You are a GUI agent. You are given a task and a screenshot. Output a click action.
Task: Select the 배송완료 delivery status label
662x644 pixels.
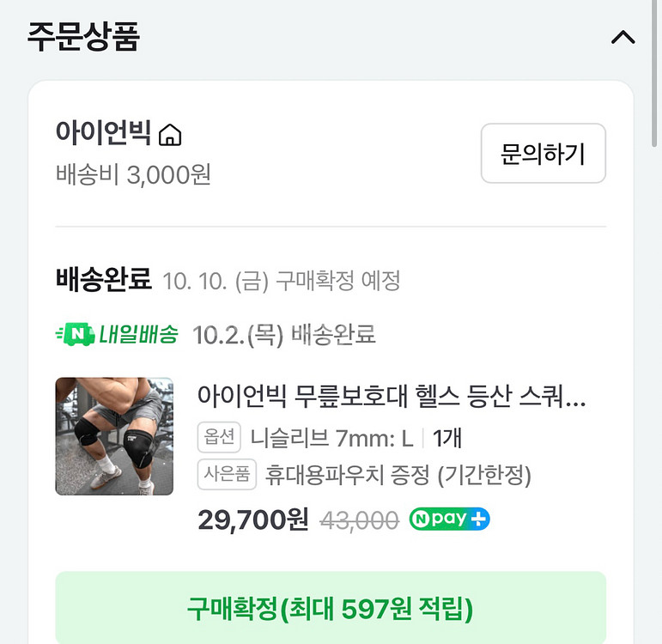coord(104,280)
